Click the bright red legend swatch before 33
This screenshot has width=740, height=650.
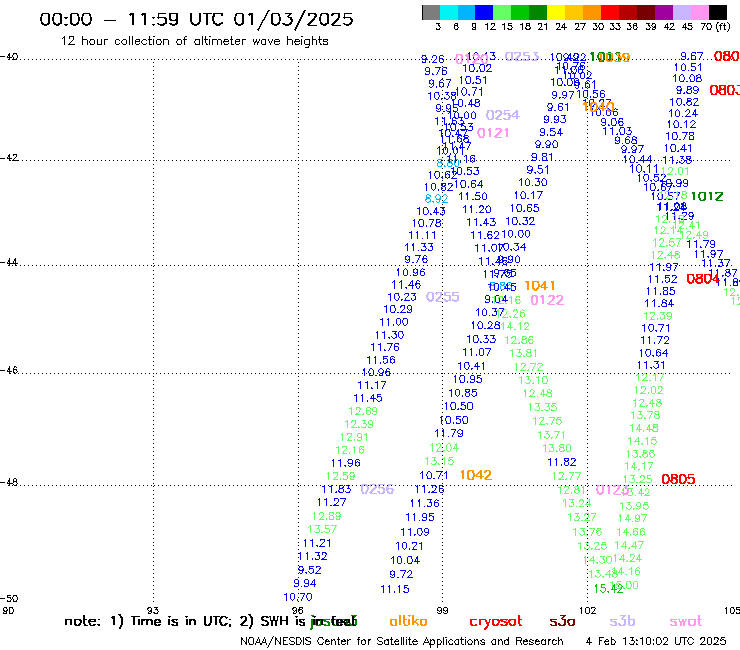[610, 12]
